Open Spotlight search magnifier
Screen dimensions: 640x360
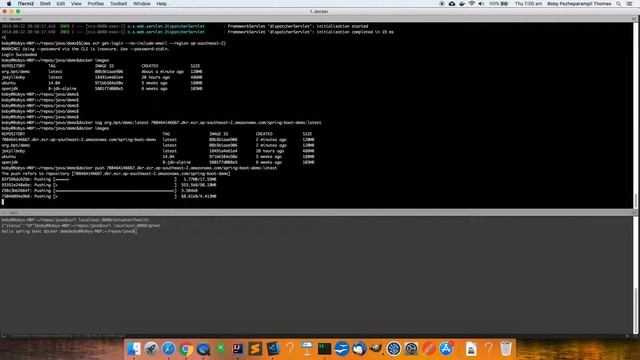point(618,4)
